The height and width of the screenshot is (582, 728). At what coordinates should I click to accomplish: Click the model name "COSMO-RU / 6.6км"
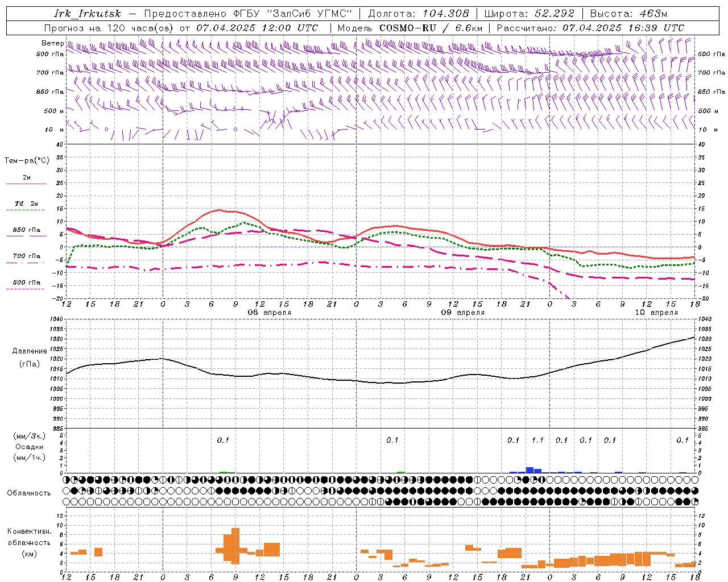pyautogui.click(x=431, y=28)
